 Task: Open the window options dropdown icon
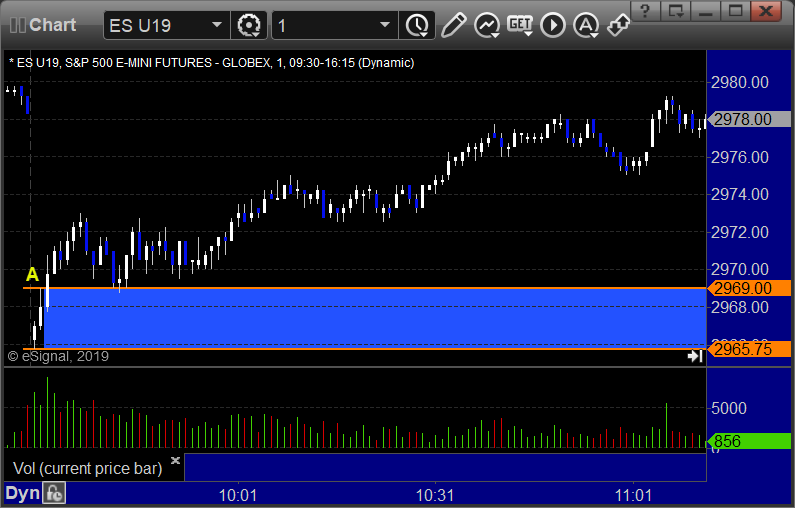tap(676, 11)
